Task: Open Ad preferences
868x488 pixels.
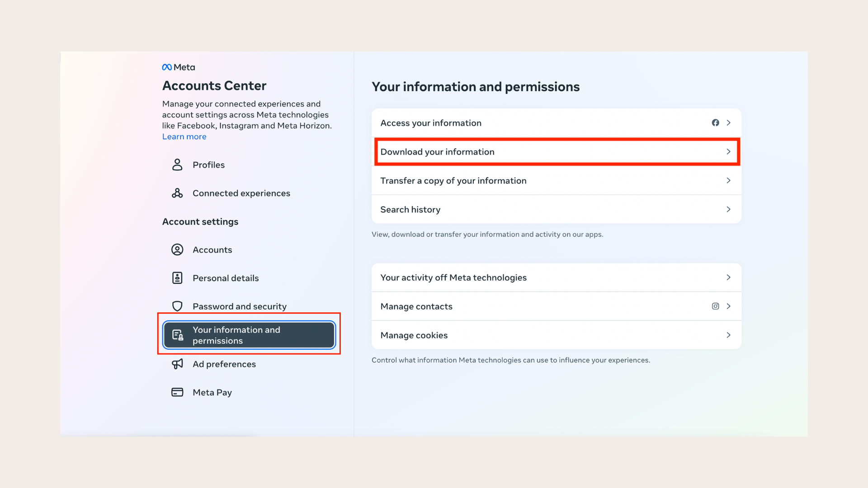Action: [249, 364]
